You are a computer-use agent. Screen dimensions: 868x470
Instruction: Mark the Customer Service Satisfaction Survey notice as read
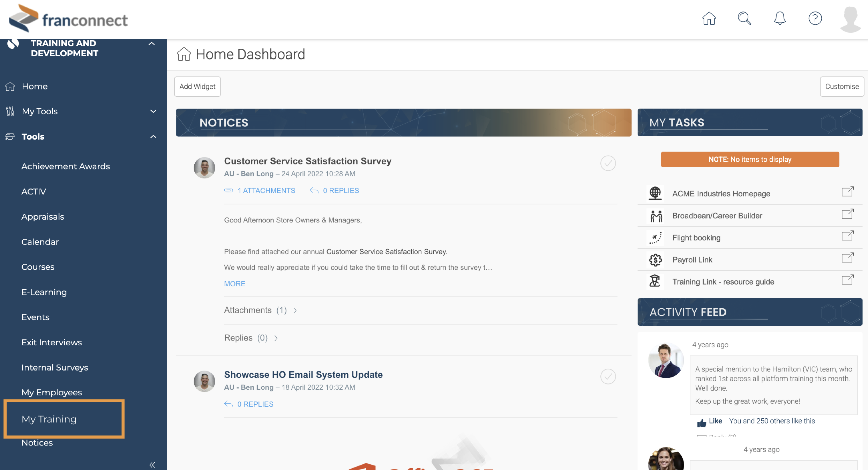tap(608, 163)
